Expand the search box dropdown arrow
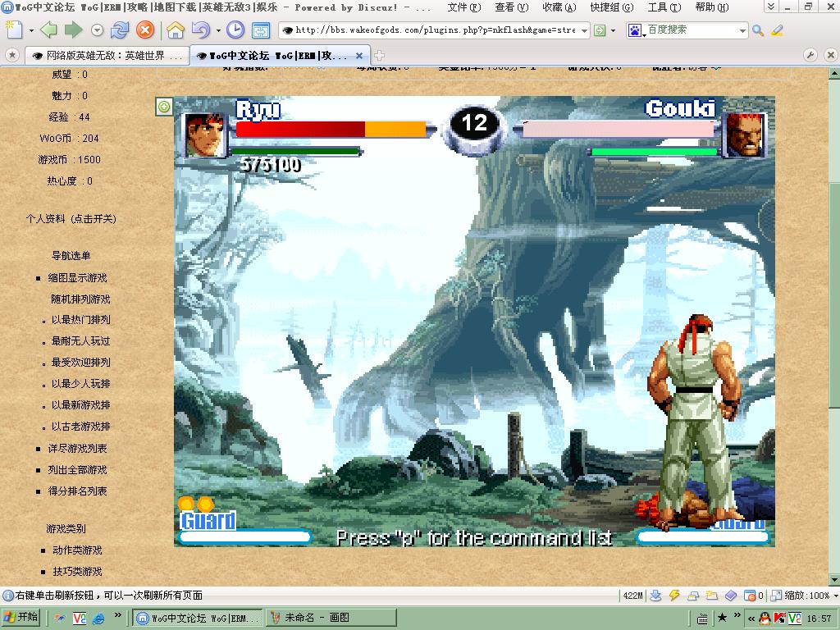The width and height of the screenshot is (840, 630). point(742,31)
